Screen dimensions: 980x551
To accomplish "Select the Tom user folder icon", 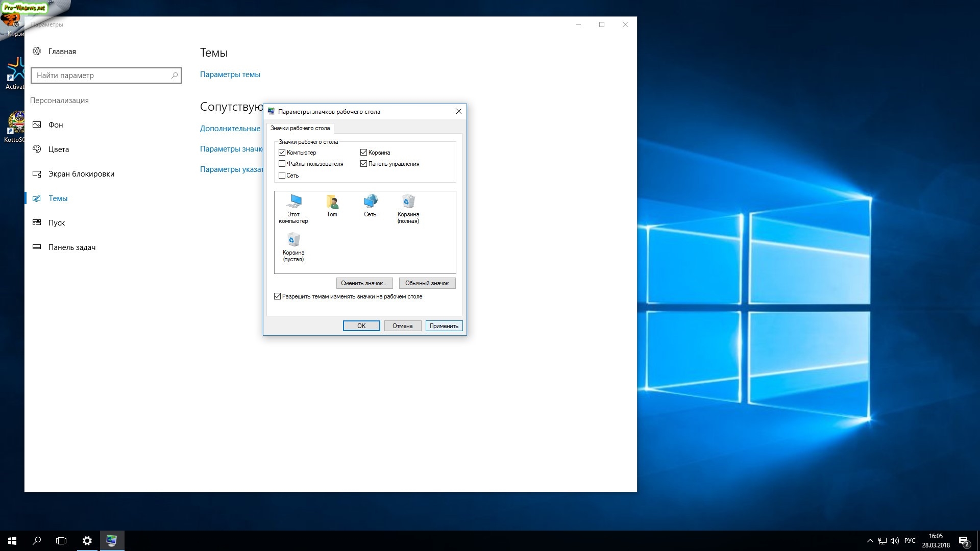I will 332,202.
